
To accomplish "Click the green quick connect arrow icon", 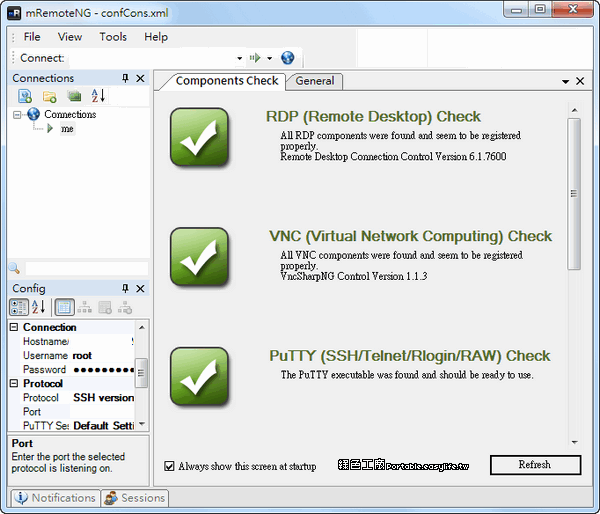I will point(255,58).
